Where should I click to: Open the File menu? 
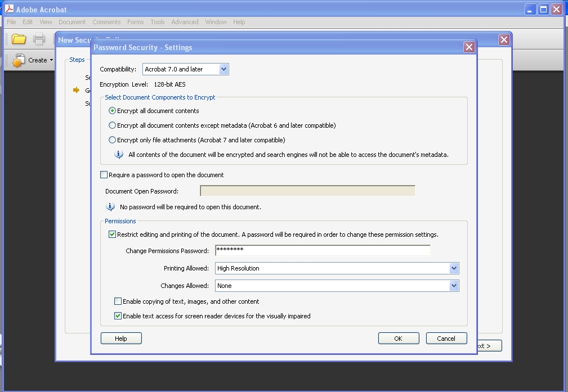pos(12,22)
